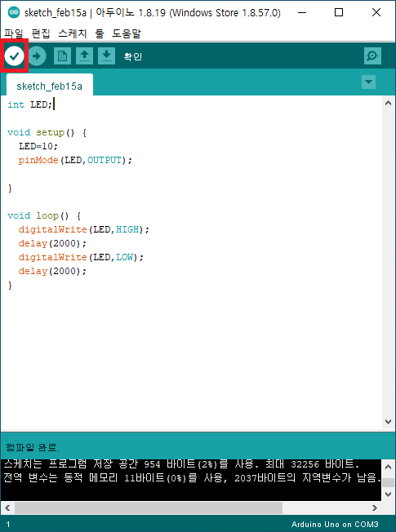Viewport: 396px width, 532px height.
Task: Click the line 'int LED;'
Action: pos(30,104)
